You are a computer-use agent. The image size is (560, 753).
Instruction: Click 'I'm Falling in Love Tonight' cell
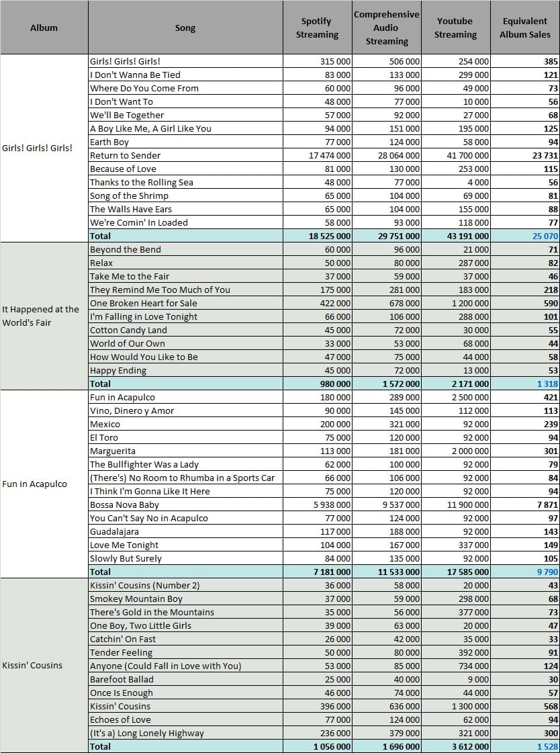pos(185,316)
